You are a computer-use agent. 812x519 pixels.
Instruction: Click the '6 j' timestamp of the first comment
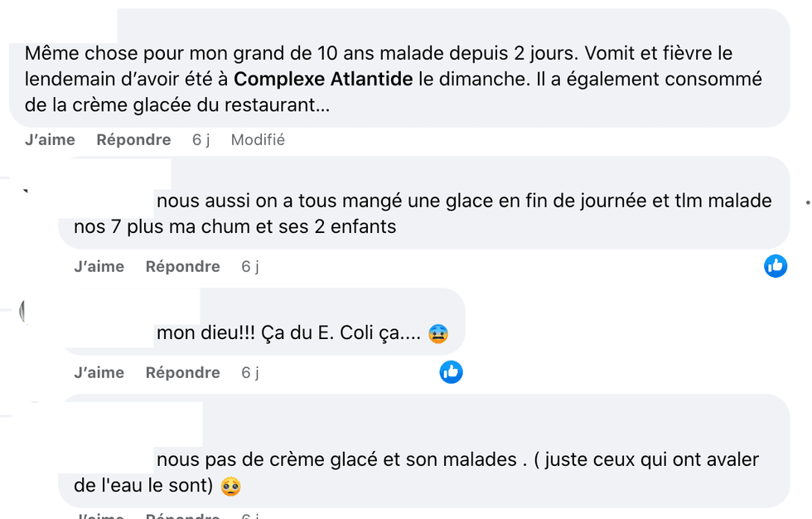pyautogui.click(x=201, y=139)
